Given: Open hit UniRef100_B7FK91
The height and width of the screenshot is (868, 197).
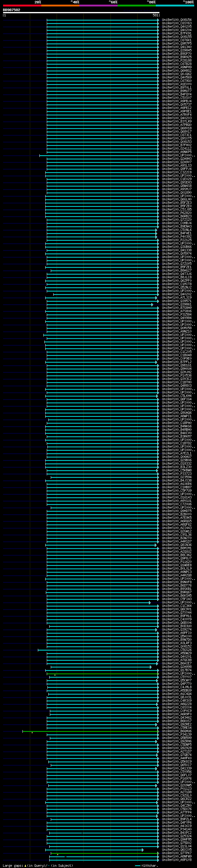Looking at the screenshot, I should [x=177, y=33].
